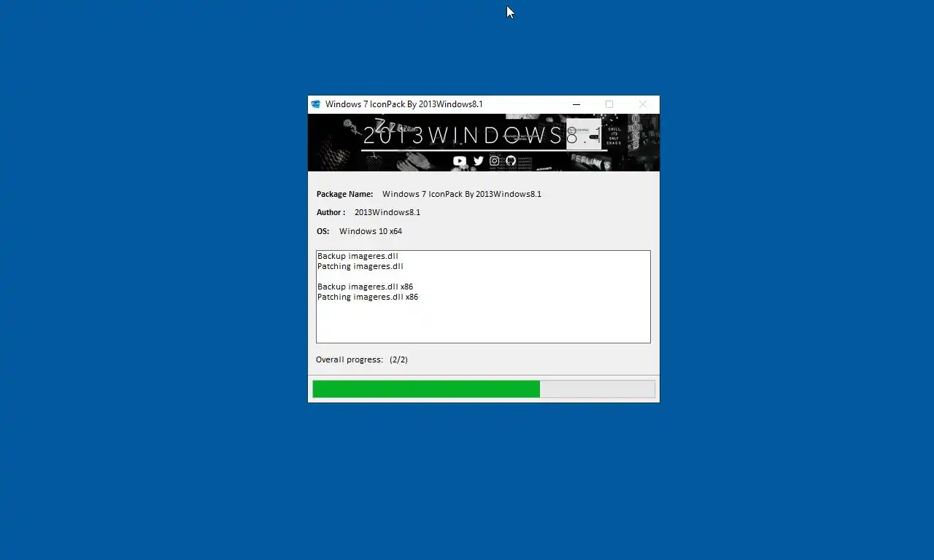Open the GitHub icon in the banner
Image resolution: width=934 pixels, height=560 pixels.
511,160
